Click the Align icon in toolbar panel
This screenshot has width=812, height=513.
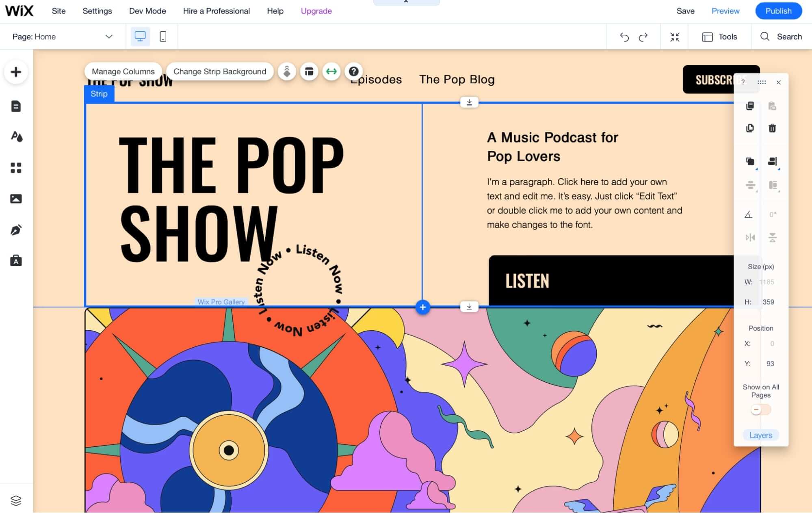(x=772, y=161)
